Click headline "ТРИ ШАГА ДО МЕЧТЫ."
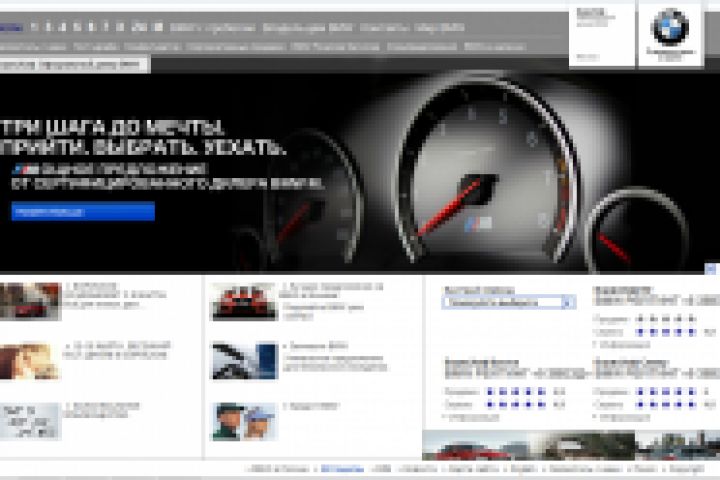This screenshot has height=480, width=720. pos(113,128)
